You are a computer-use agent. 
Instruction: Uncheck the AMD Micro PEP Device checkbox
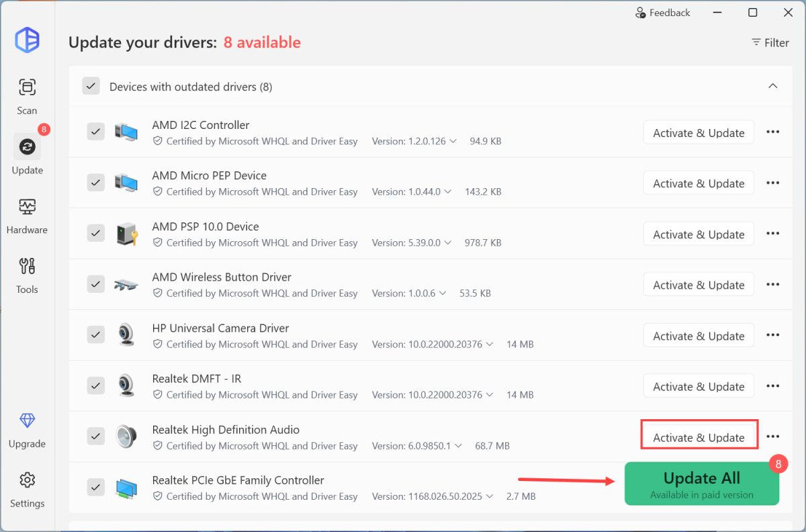pyautogui.click(x=96, y=182)
